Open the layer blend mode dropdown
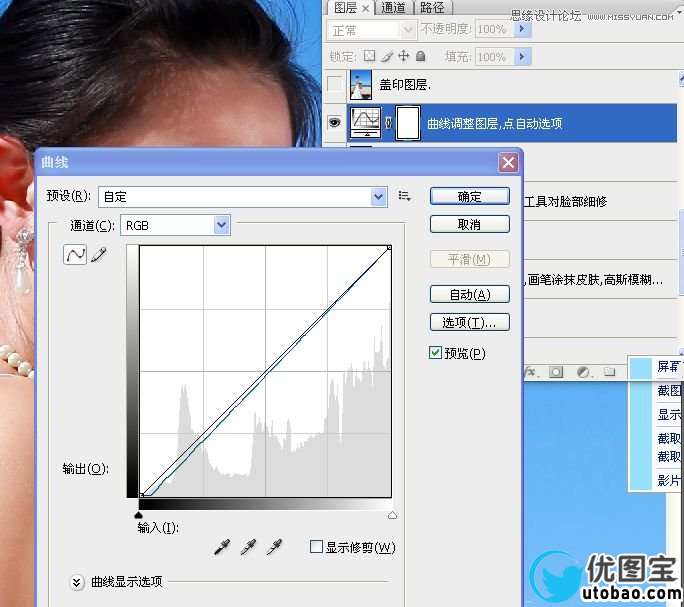Image resolution: width=684 pixels, height=607 pixels. [x=371, y=30]
